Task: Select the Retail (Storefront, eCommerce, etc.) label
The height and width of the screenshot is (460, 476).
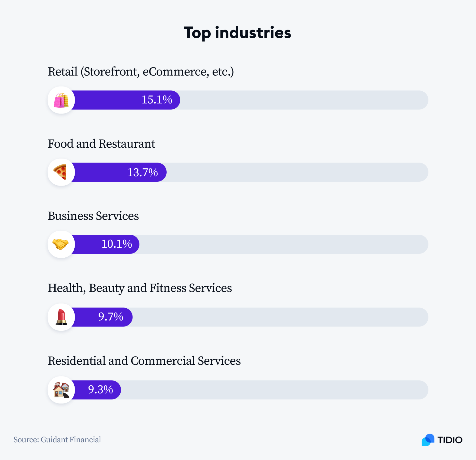Action: (141, 72)
